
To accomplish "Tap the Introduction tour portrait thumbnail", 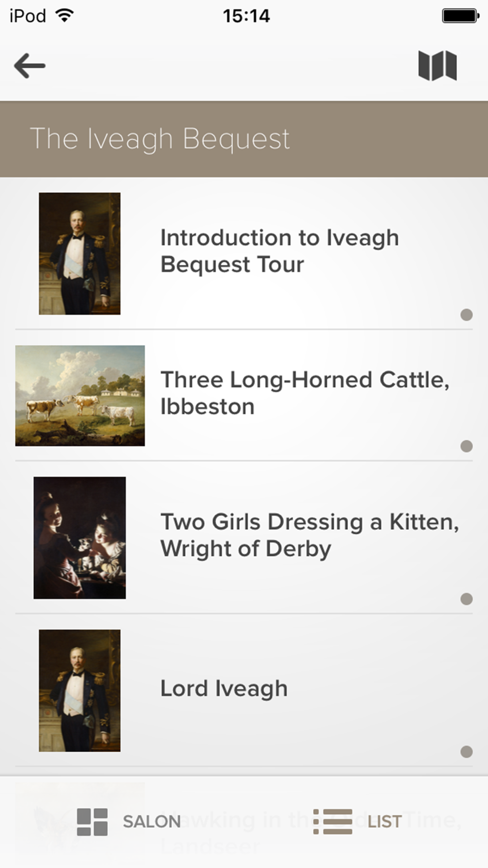I will tap(80, 253).
